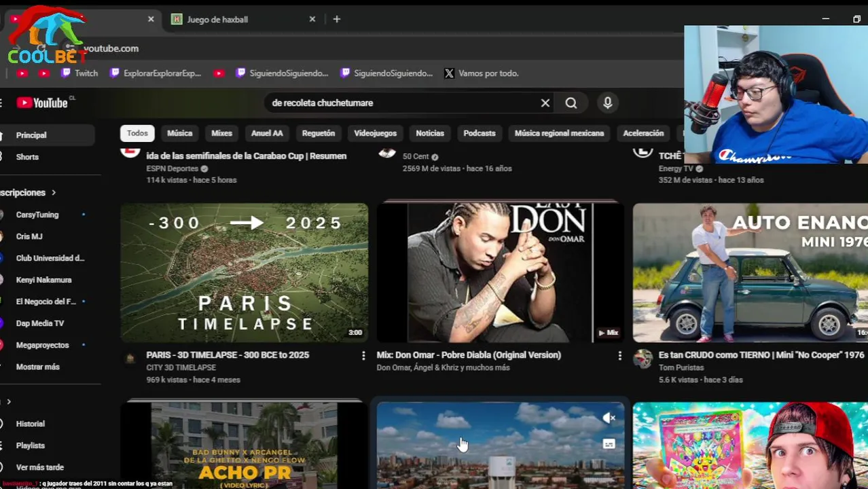Select the Videojuegos filter chip

coord(375,133)
